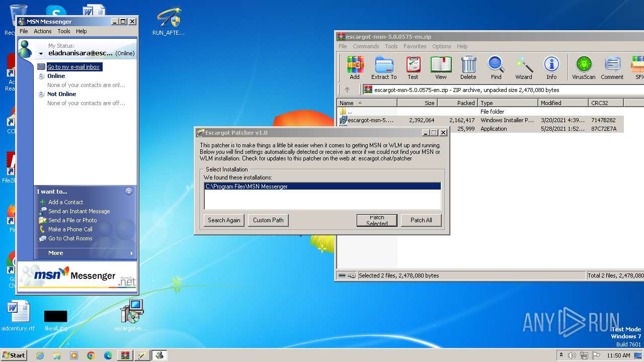Image resolution: width=644 pixels, height=362 pixels.
Task: Switch to WinRAR taskbar button
Action: click(x=125, y=355)
